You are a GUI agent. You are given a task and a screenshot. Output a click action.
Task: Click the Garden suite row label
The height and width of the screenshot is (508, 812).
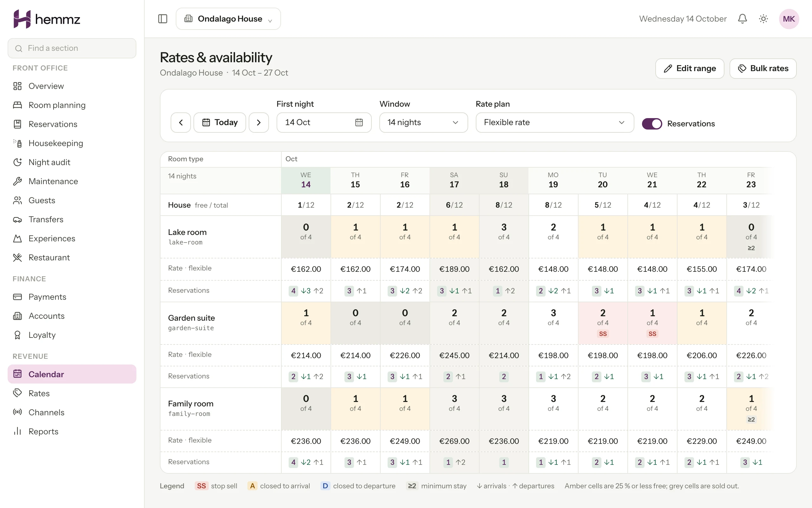pyautogui.click(x=221, y=323)
